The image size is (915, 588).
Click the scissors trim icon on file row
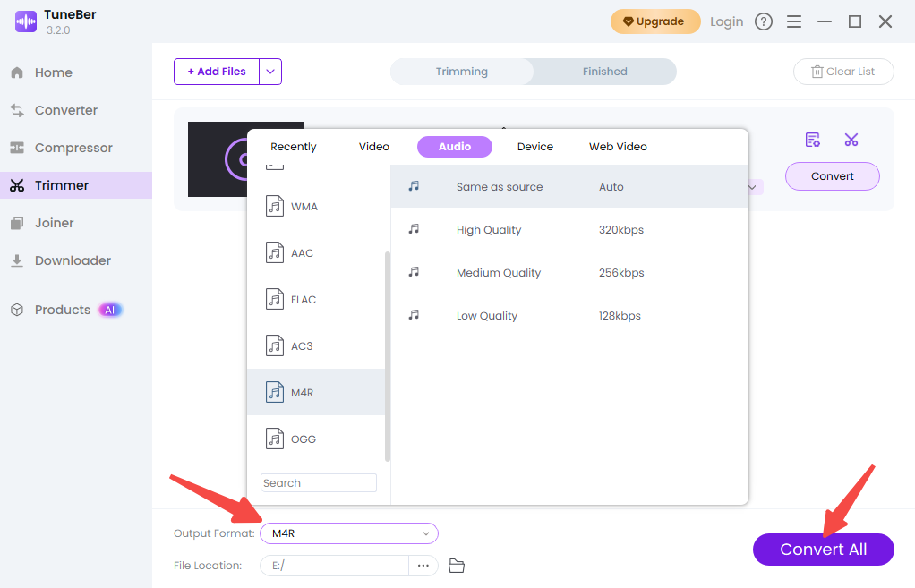click(851, 140)
